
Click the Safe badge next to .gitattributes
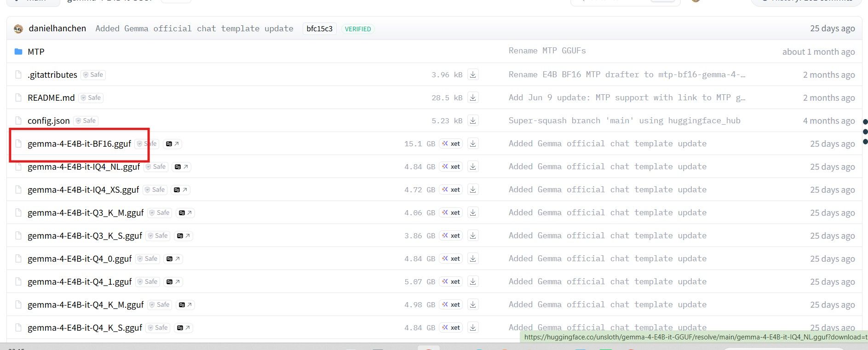pyautogui.click(x=93, y=75)
